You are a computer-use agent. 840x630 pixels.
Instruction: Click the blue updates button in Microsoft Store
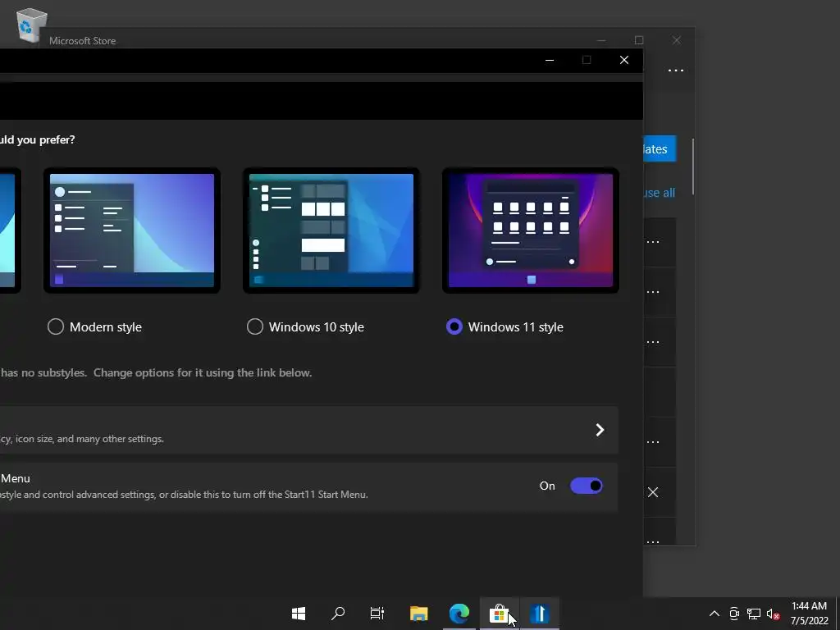[x=660, y=149]
